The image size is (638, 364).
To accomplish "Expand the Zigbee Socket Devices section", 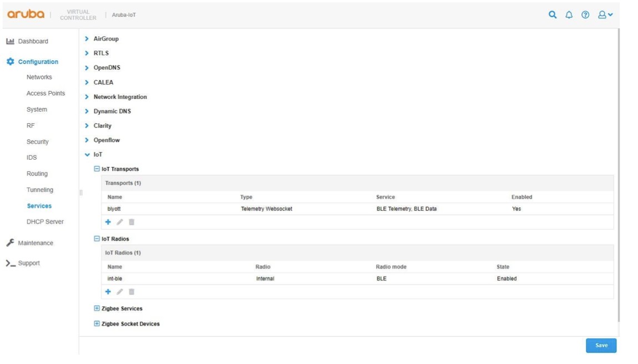I will click(x=97, y=324).
